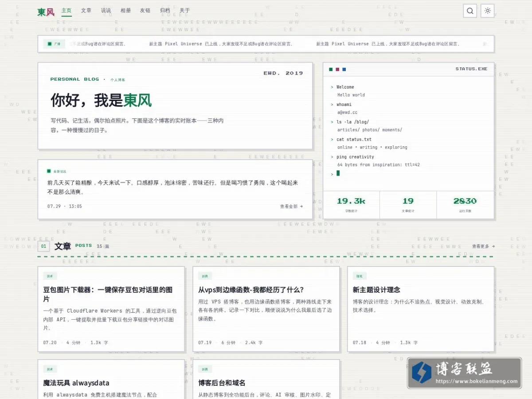Click the 'ls -la /blog/' terminal command

[x=352, y=121]
